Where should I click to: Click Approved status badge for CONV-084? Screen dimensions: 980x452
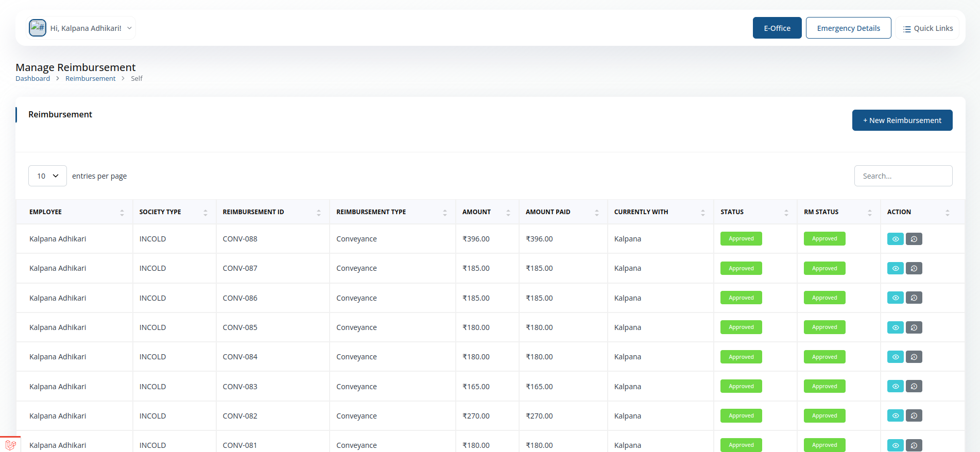741,357
